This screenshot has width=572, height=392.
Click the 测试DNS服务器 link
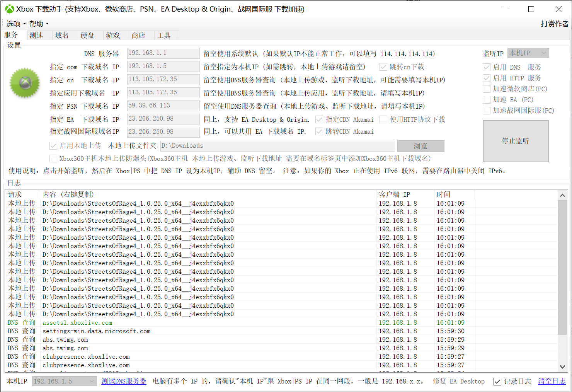(124, 381)
